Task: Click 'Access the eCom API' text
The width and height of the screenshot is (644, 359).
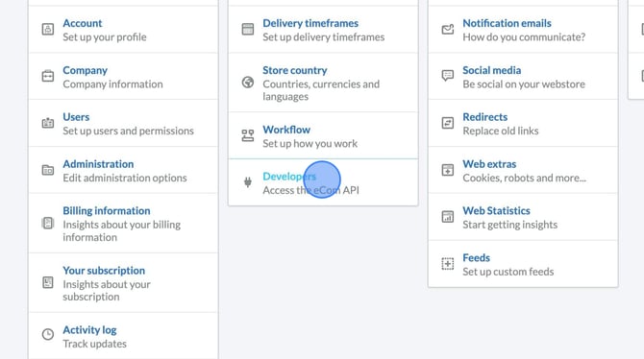Action: 310,190
